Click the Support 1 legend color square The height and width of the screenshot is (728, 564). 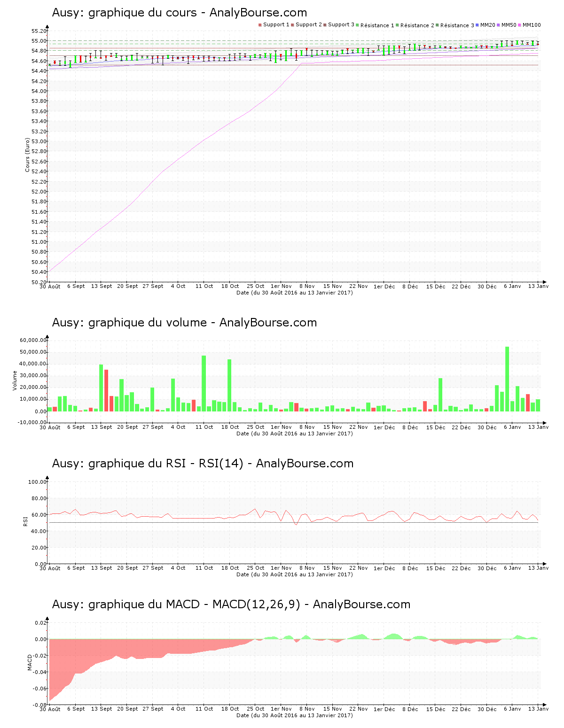[x=260, y=25]
